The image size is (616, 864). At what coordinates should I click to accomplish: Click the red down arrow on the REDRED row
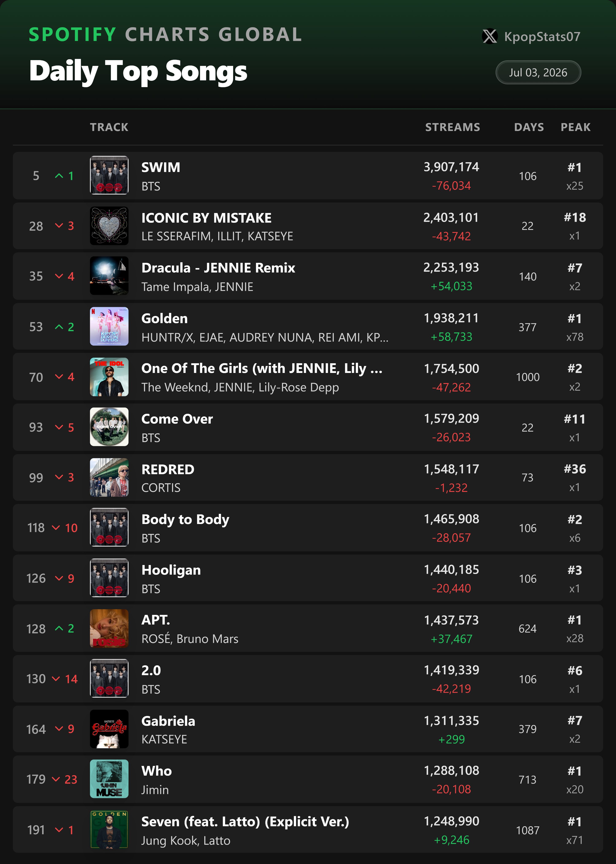coord(59,477)
